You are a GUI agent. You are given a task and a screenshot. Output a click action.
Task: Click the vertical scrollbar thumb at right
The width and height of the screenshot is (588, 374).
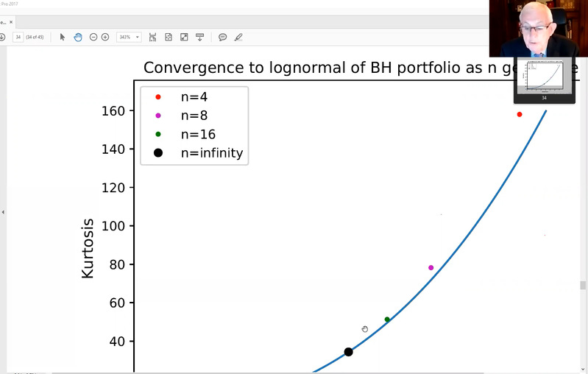point(583,285)
